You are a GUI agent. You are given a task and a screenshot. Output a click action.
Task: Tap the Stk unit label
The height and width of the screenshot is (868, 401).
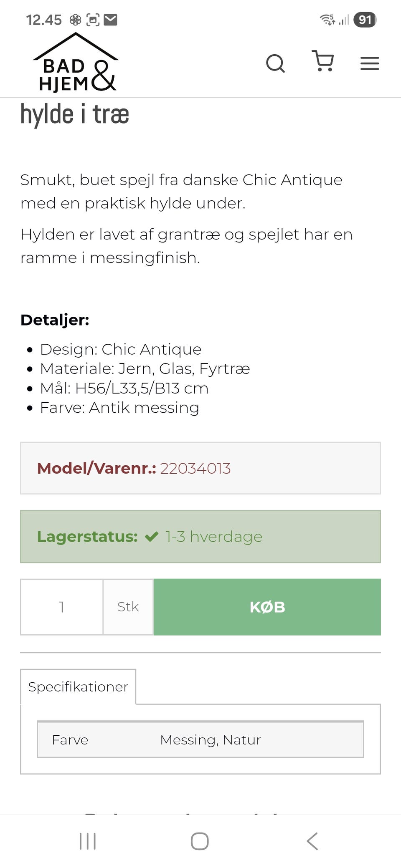(x=127, y=607)
